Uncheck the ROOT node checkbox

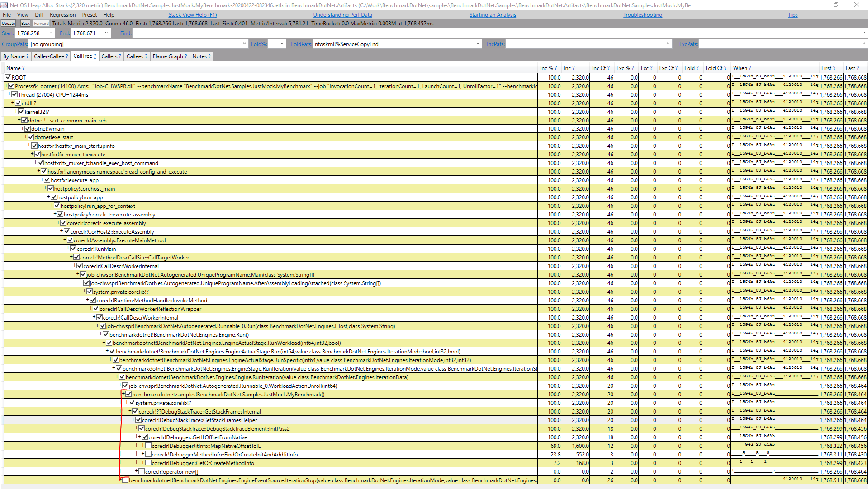click(8, 77)
